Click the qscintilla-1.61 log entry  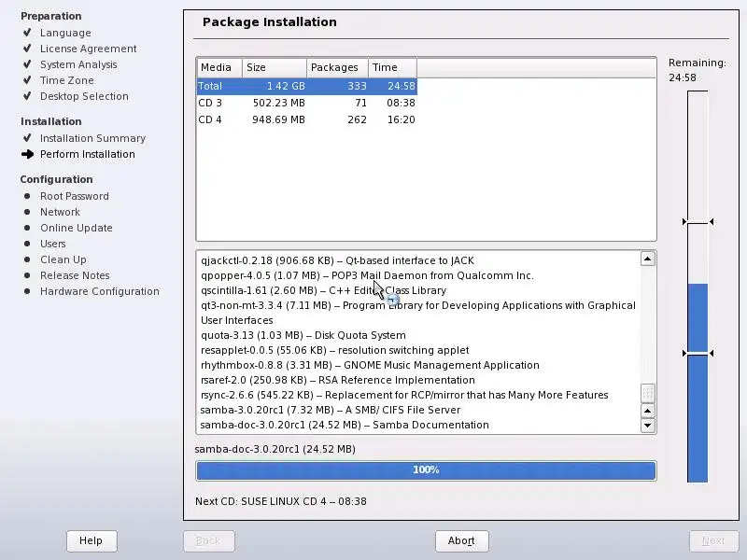pos(323,290)
